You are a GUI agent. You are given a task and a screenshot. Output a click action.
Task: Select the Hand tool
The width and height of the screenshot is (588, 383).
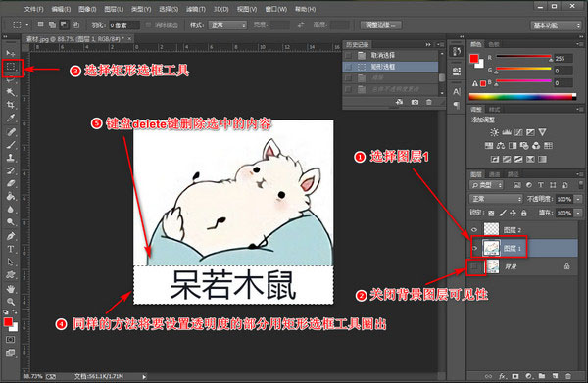coord(11,289)
